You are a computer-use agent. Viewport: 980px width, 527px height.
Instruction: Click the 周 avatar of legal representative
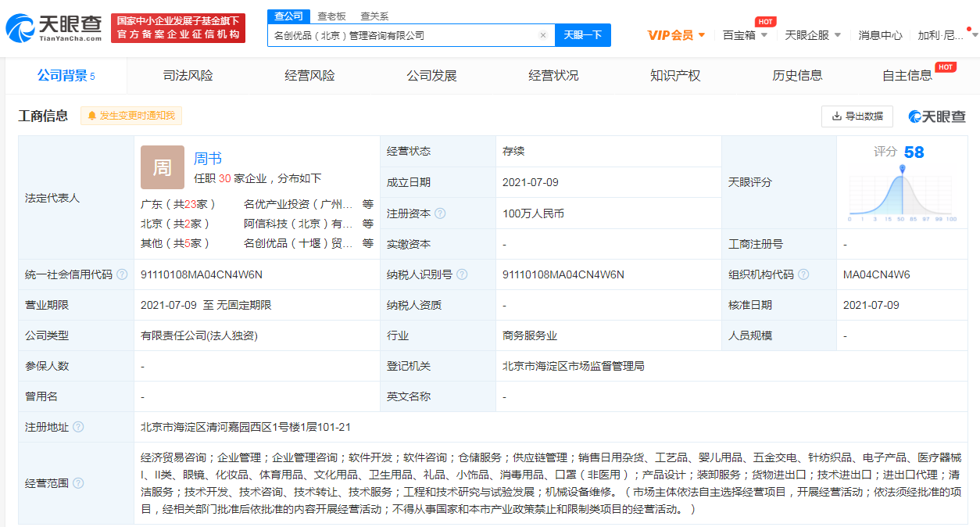click(162, 167)
